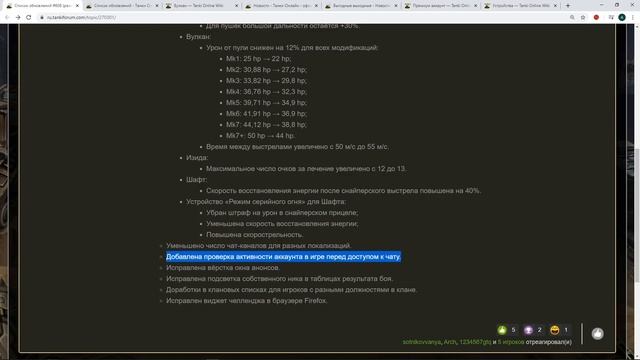Close the Прямоугольник Tanki Online Wiki tab

(476, 6)
